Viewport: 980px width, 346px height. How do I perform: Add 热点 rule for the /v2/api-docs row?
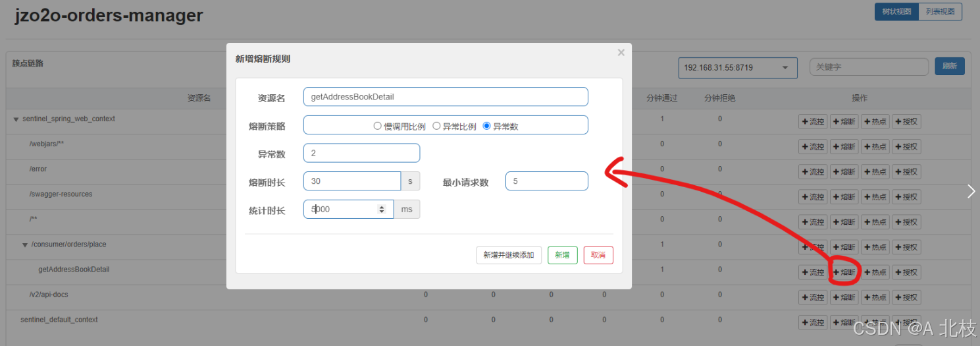(875, 297)
